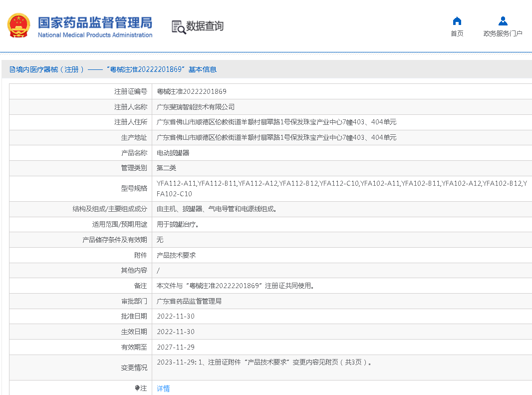532x395 pixels.
Task: Click 产品技术要求 in the 附件 row
Action: click(176, 255)
